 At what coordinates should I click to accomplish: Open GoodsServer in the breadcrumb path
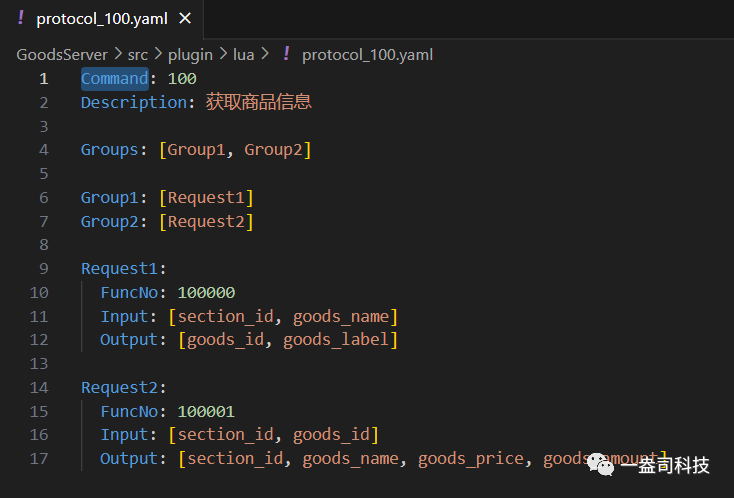[62, 55]
